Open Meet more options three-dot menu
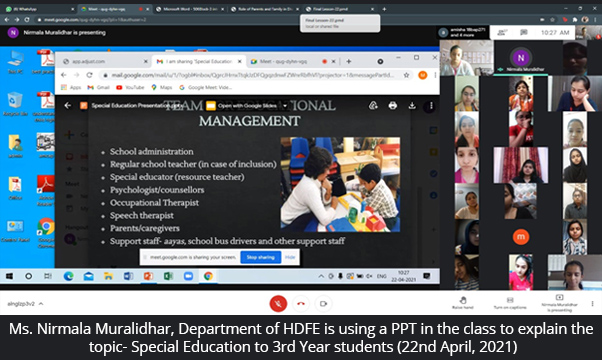Viewport: 602px width, 360px height. 592,304
